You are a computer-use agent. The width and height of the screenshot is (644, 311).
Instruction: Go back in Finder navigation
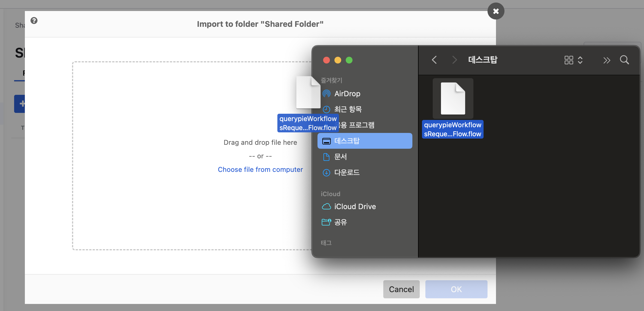tap(434, 60)
